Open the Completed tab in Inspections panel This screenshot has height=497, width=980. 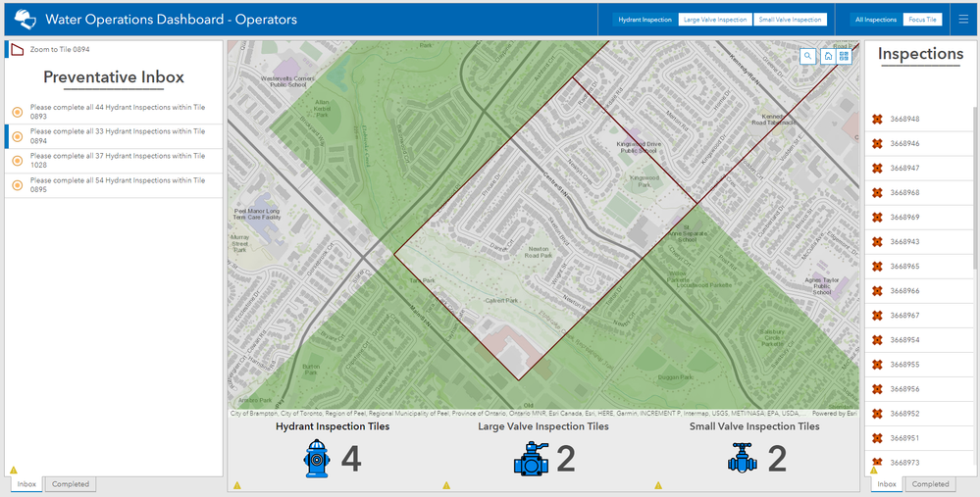pos(931,484)
